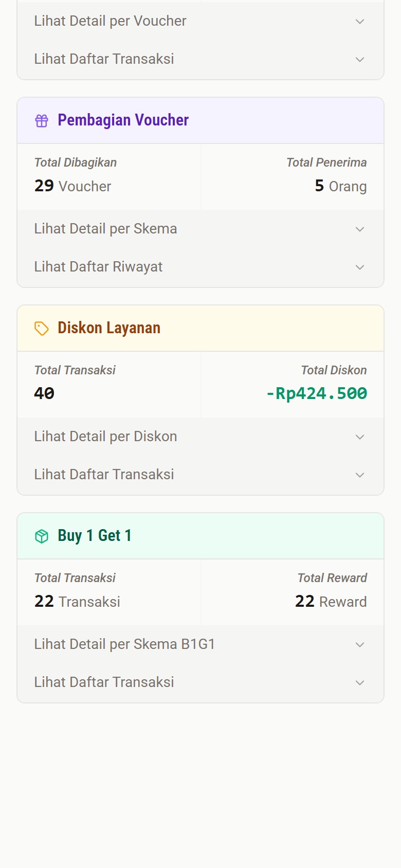The width and height of the screenshot is (401, 868).
Task: Select the Diskon Layanan card title
Action: click(109, 328)
